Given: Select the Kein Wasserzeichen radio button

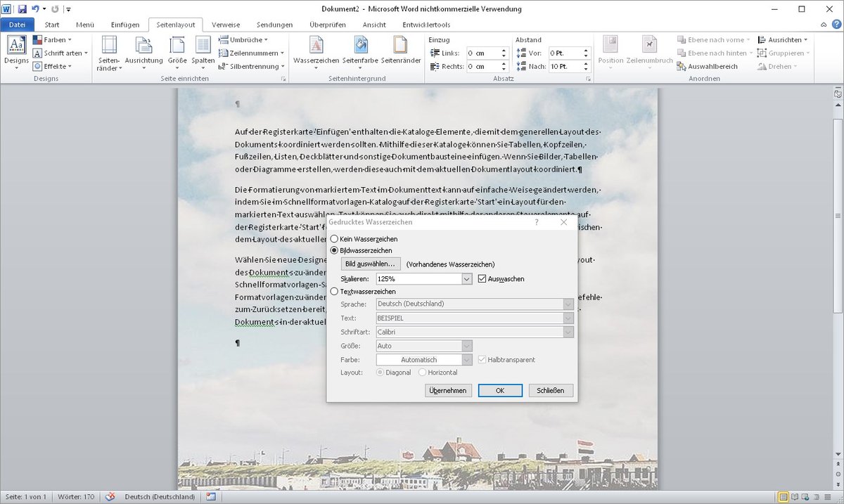Looking at the screenshot, I should point(334,239).
